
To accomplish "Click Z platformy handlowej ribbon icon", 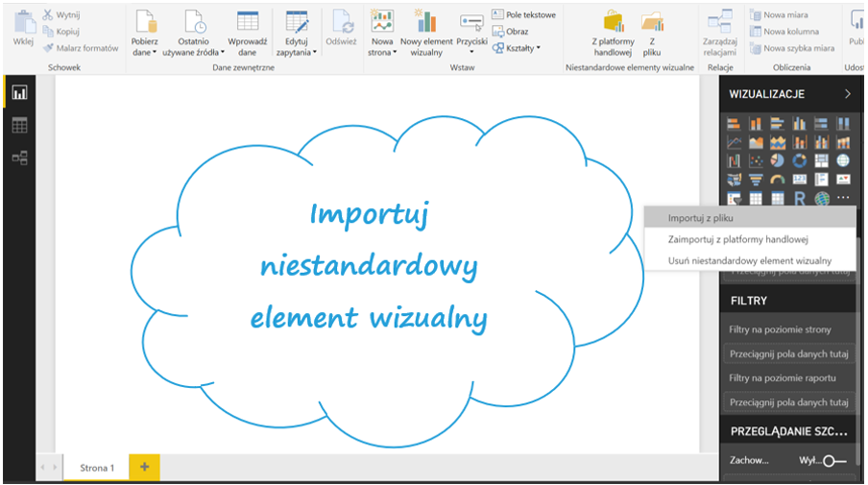I will (613, 36).
